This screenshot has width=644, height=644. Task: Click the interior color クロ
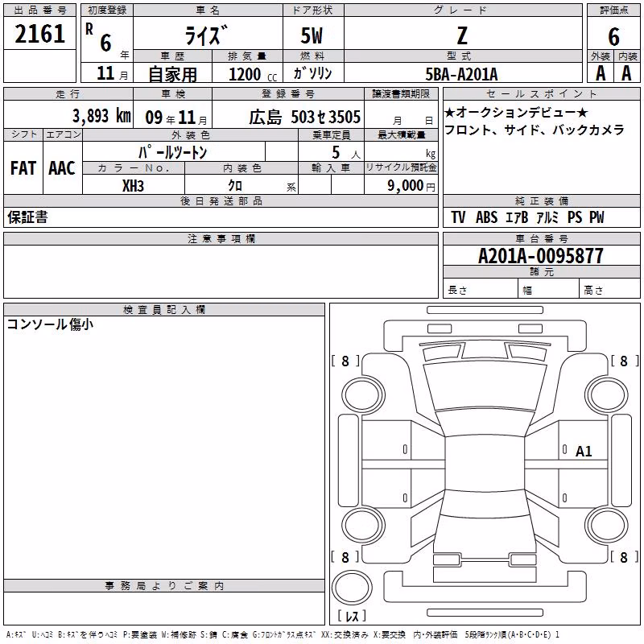click(x=235, y=185)
